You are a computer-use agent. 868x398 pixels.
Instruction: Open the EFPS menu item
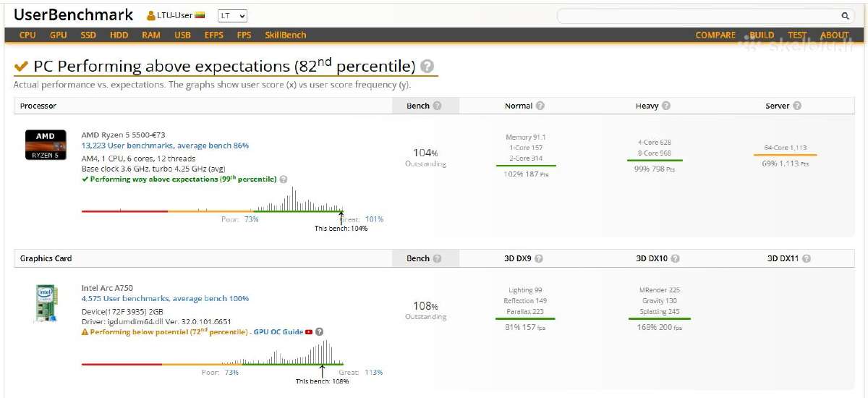coord(214,35)
